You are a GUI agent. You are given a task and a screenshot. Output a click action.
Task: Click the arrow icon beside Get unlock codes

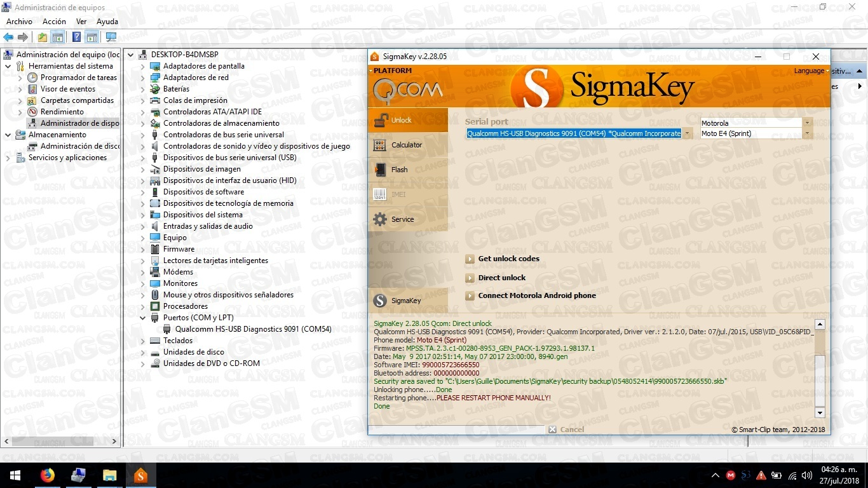[x=470, y=259]
